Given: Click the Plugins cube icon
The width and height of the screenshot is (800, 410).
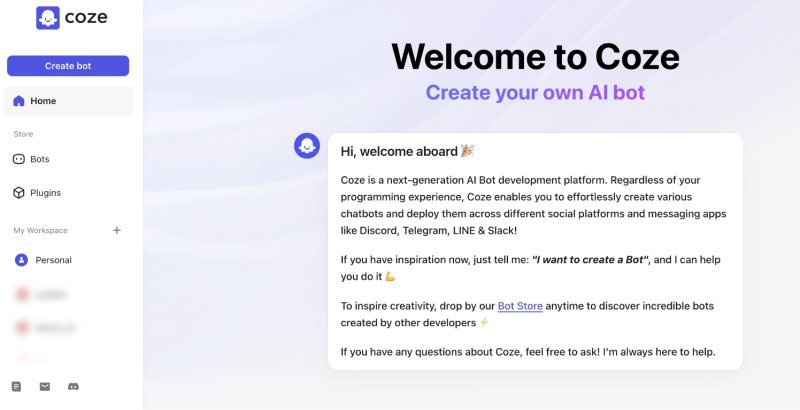Looking at the screenshot, I should 19,193.
